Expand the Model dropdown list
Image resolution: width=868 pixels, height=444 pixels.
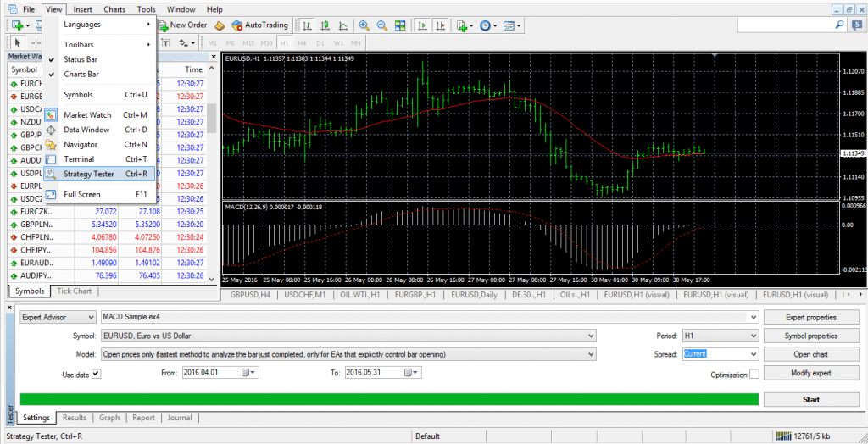pos(591,354)
